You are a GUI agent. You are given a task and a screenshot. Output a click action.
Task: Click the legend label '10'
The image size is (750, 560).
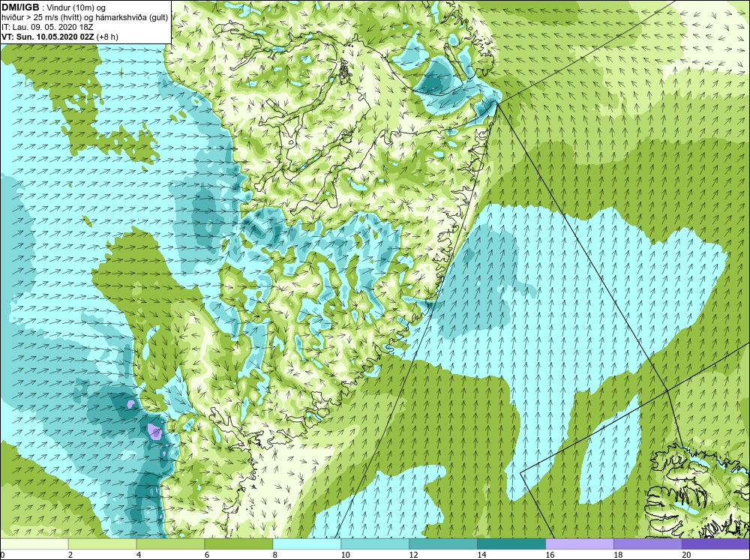[345, 555]
